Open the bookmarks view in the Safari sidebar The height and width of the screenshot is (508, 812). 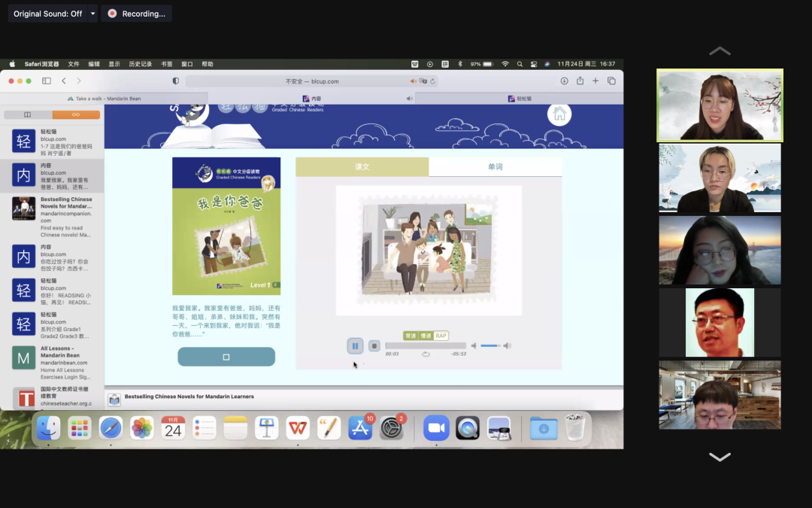click(x=28, y=114)
